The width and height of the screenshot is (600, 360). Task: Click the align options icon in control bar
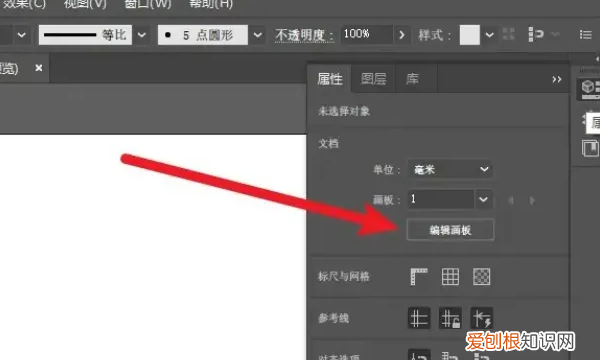tap(536, 34)
